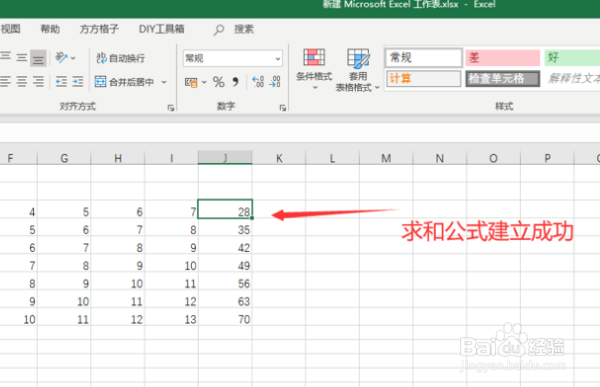Select column P header
The height and width of the screenshot is (387, 600).
547,158
